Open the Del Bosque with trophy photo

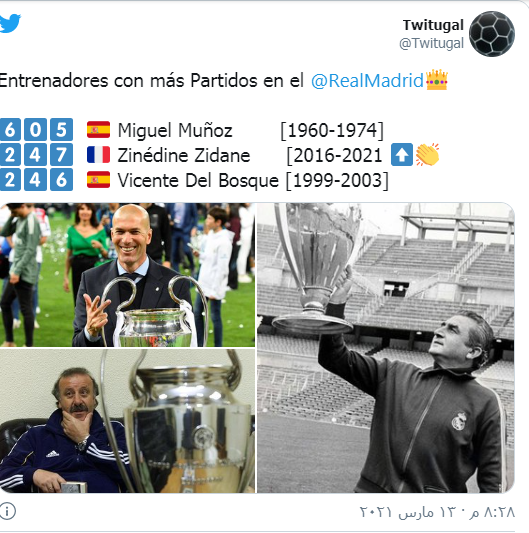pyautogui.click(x=127, y=421)
